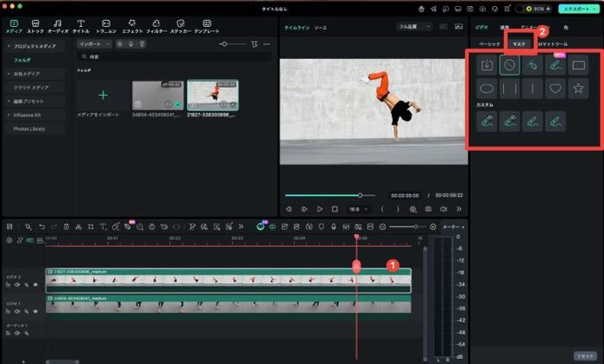
Task: Click the undo arrow in timeline toolbar
Action: point(42,227)
